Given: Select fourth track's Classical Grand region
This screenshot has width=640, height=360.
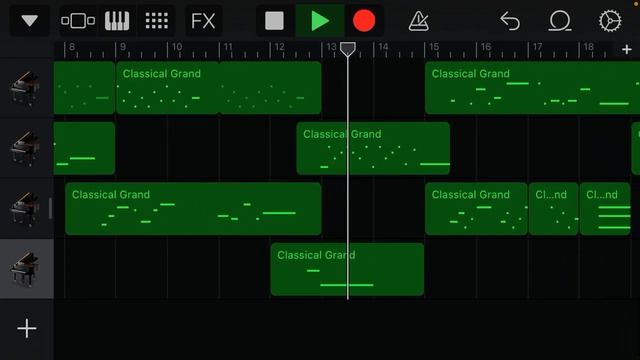Looking at the screenshot, I should 347,269.
